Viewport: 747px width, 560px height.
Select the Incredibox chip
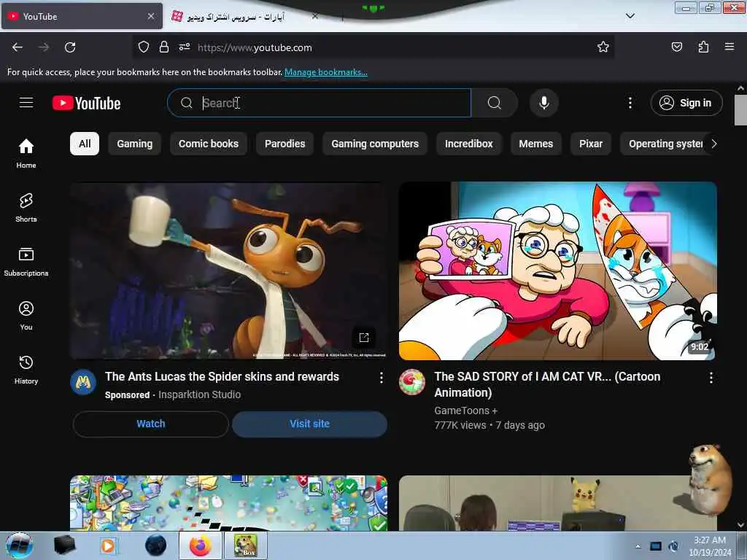pyautogui.click(x=469, y=144)
